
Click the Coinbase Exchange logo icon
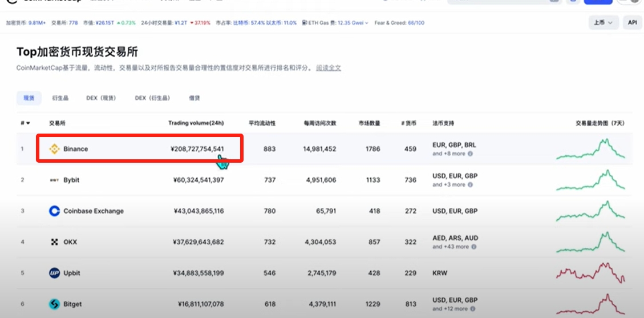tap(54, 211)
